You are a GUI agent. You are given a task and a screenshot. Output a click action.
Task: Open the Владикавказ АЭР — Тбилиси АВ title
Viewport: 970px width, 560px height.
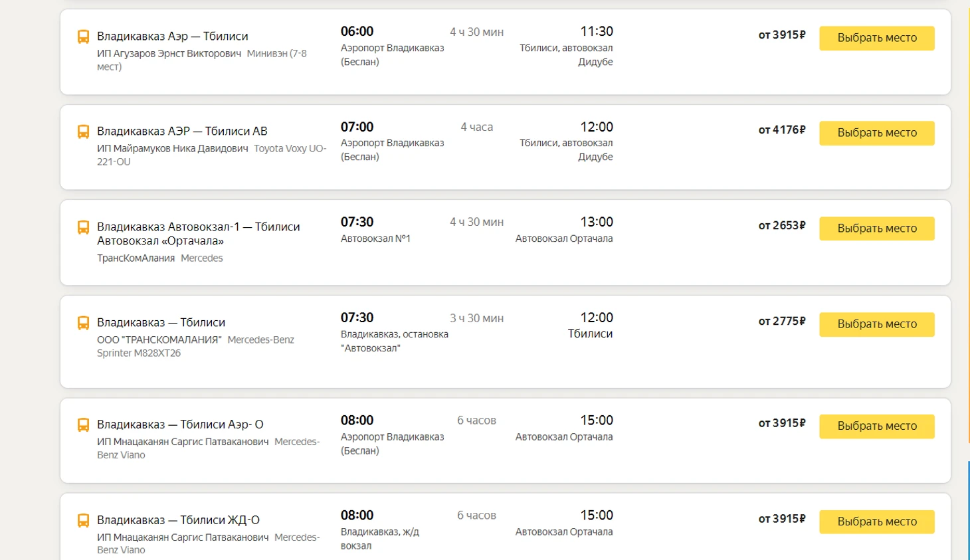pyautogui.click(x=182, y=132)
